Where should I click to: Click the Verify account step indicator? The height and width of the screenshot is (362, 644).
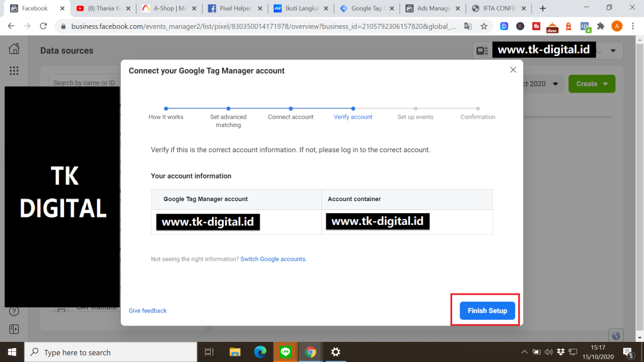[x=353, y=109]
